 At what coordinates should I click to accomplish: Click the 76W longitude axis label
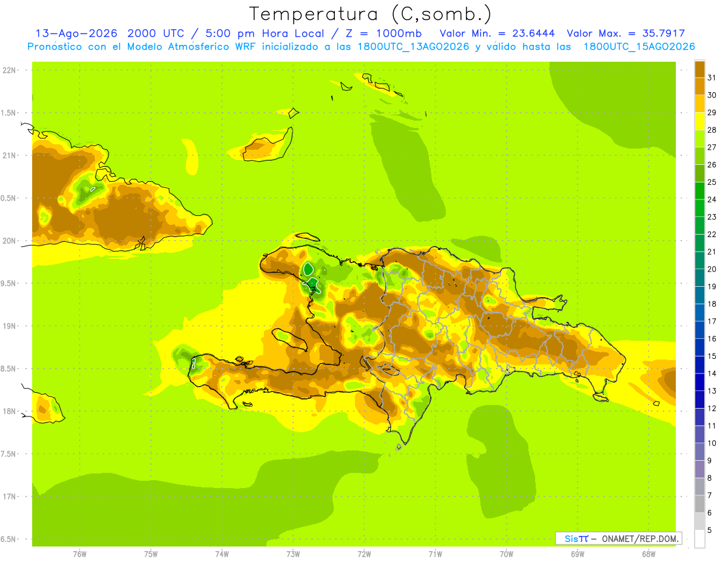(x=79, y=554)
